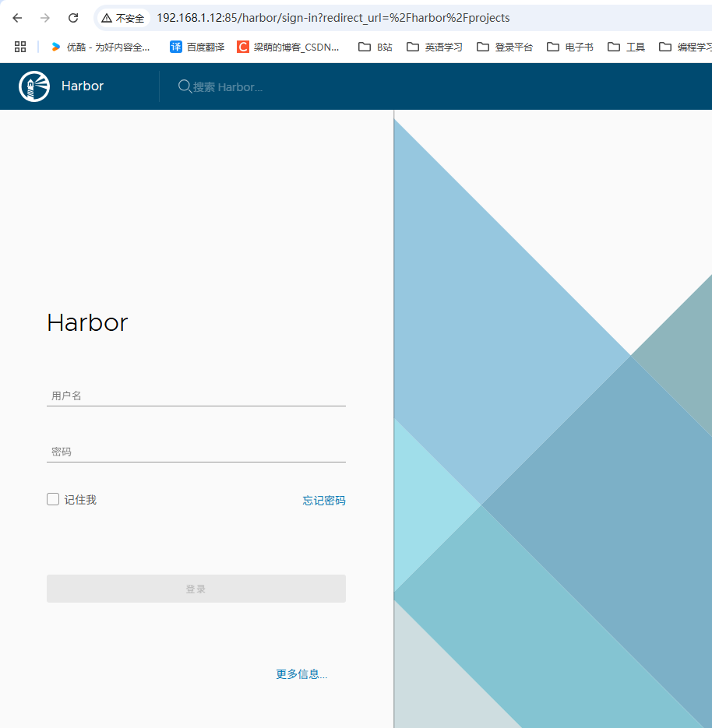Click the large Harbor heading on login form
The height and width of the screenshot is (728, 712).
[x=87, y=322]
